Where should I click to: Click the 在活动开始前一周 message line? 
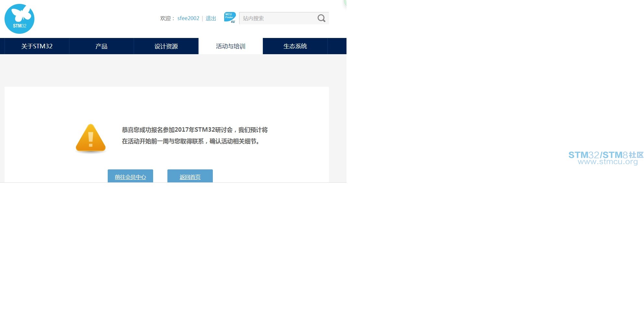pyautogui.click(x=191, y=141)
